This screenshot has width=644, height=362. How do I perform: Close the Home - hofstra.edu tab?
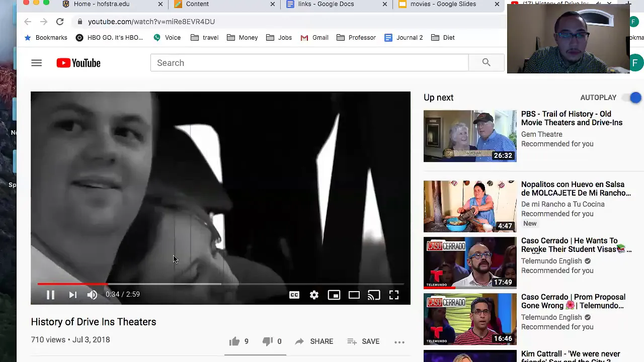pos(160,4)
